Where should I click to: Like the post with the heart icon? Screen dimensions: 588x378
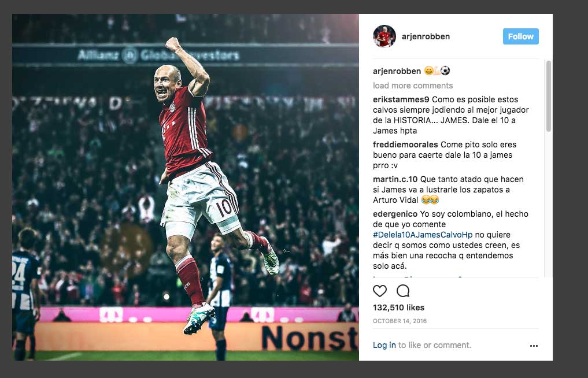click(379, 291)
